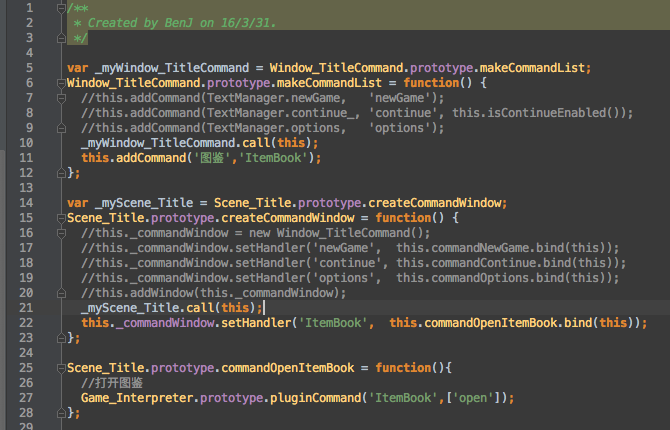The width and height of the screenshot is (670, 430).
Task: Click 'addWindow' in line 20 comment
Action: coord(162,293)
